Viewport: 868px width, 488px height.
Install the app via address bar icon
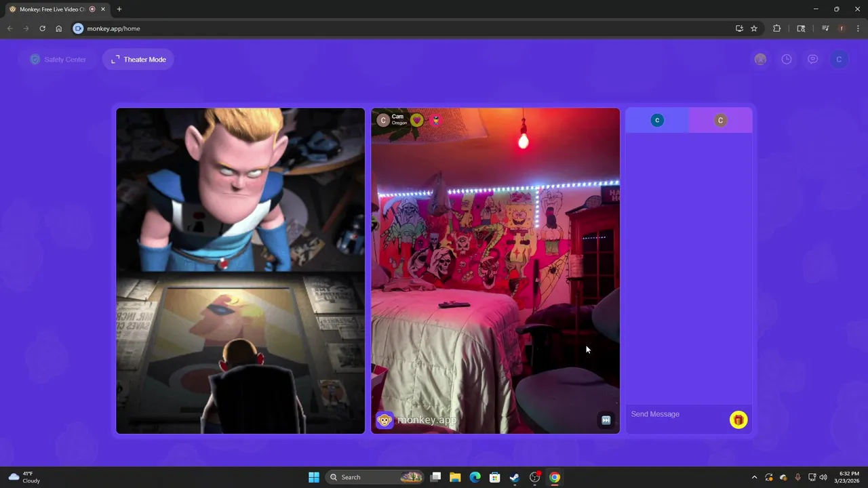[739, 28]
